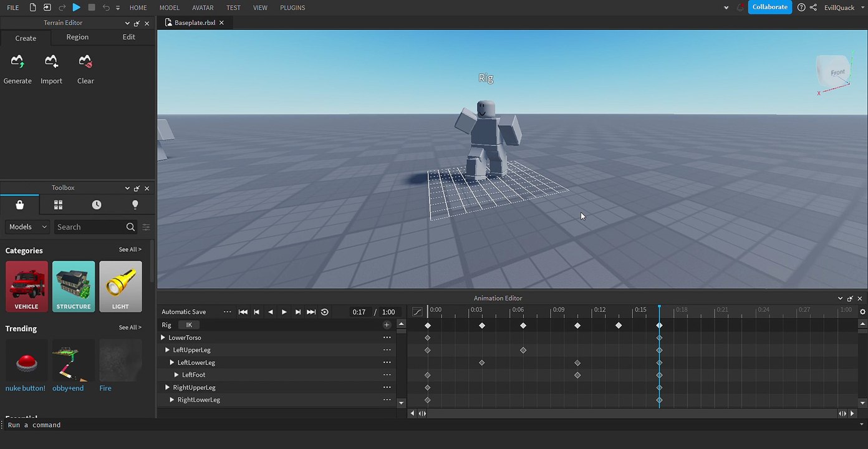Switch to the MODEL ribbon tab

[170, 7]
